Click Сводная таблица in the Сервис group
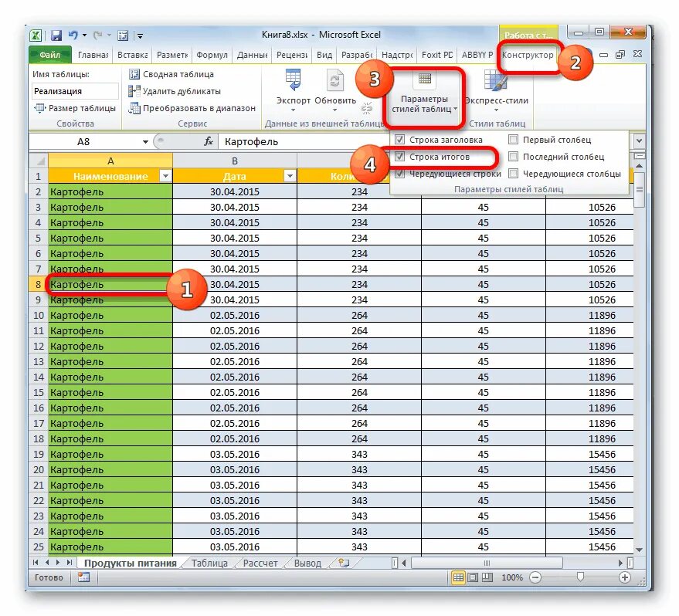 pyautogui.click(x=171, y=74)
